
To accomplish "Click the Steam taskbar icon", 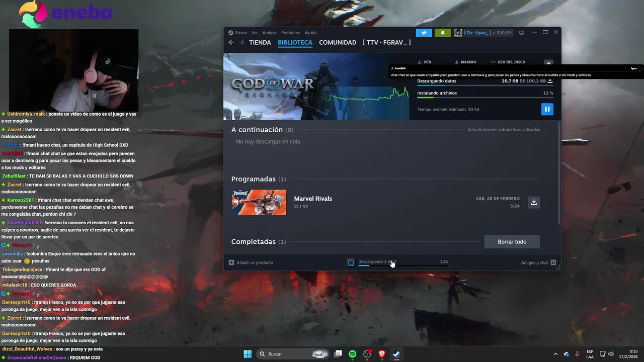I will (x=396, y=354).
